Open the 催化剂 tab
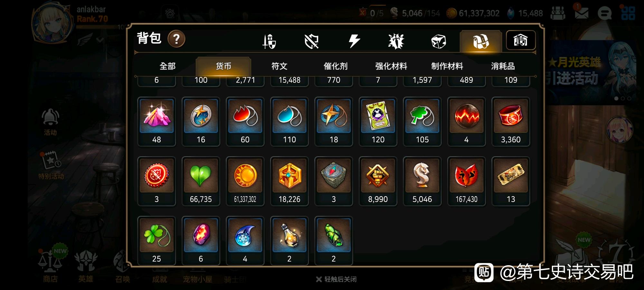Viewport: 644px width, 290px height. (335, 66)
